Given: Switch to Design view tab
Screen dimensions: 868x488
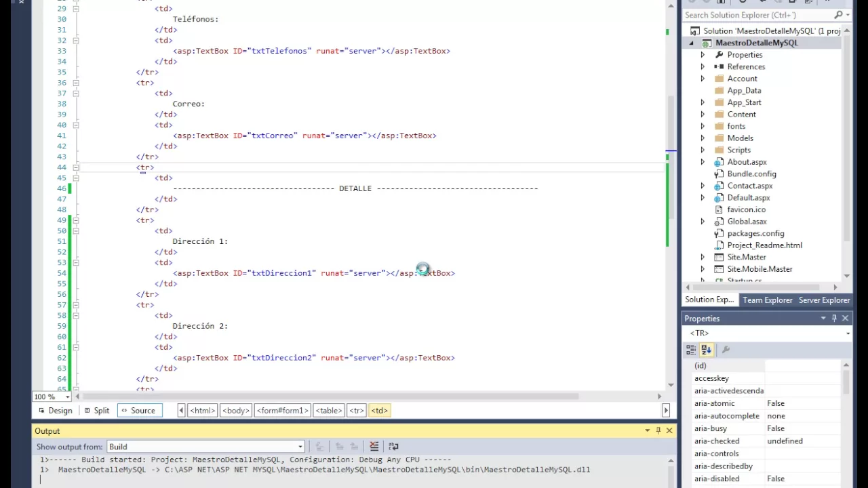Looking at the screenshot, I should tap(55, 410).
